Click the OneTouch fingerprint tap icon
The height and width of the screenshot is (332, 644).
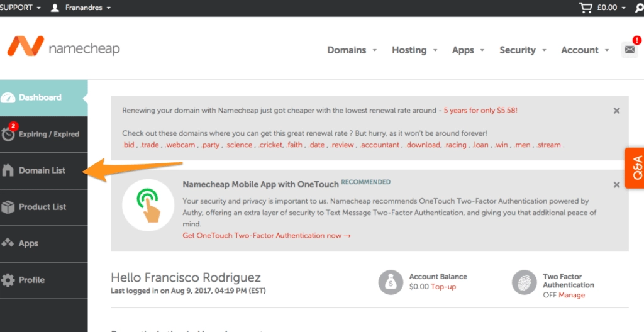(148, 205)
